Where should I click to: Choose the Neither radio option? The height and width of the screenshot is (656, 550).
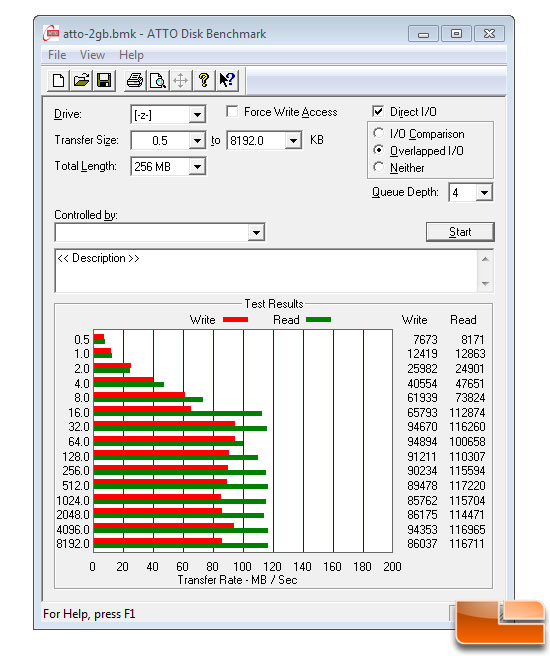[378, 167]
